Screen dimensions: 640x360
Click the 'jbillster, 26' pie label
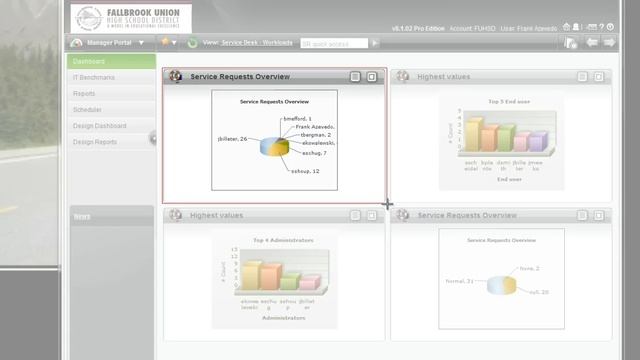(232, 139)
